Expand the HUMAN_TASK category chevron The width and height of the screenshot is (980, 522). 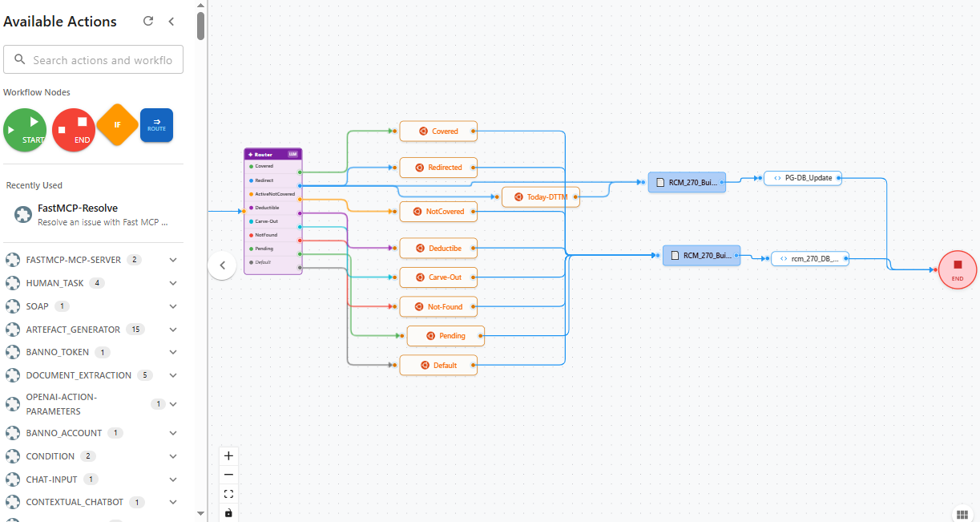pos(173,283)
